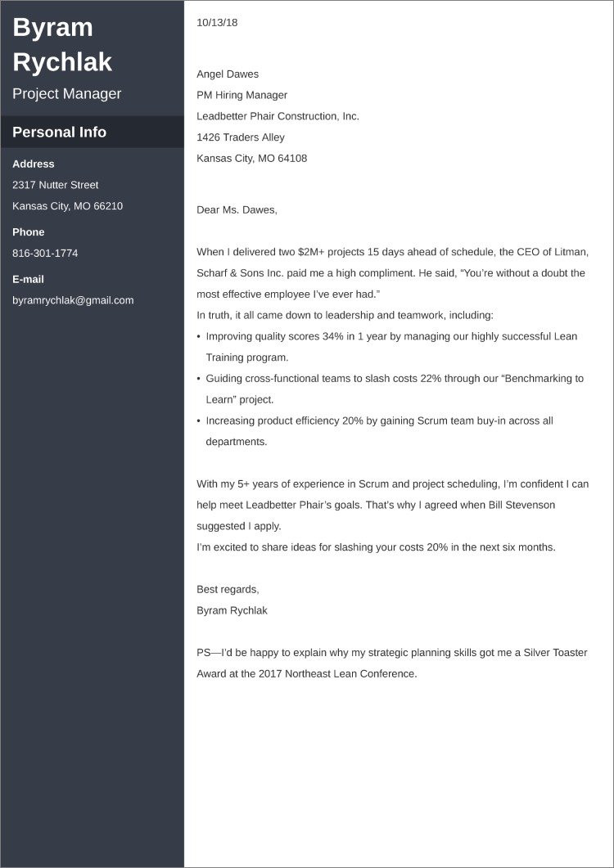Click the 2317 Nutter Street address line
The width and height of the screenshot is (614, 868).
[x=55, y=185]
